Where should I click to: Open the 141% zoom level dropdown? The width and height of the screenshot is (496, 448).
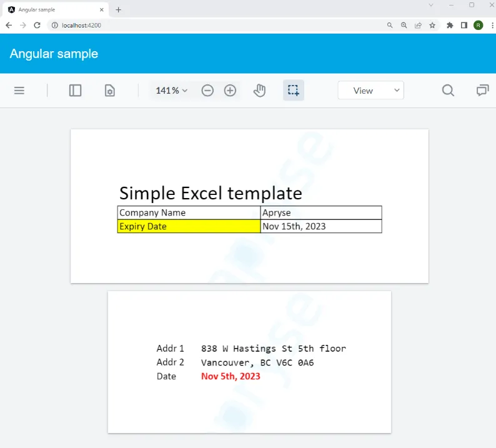171,91
